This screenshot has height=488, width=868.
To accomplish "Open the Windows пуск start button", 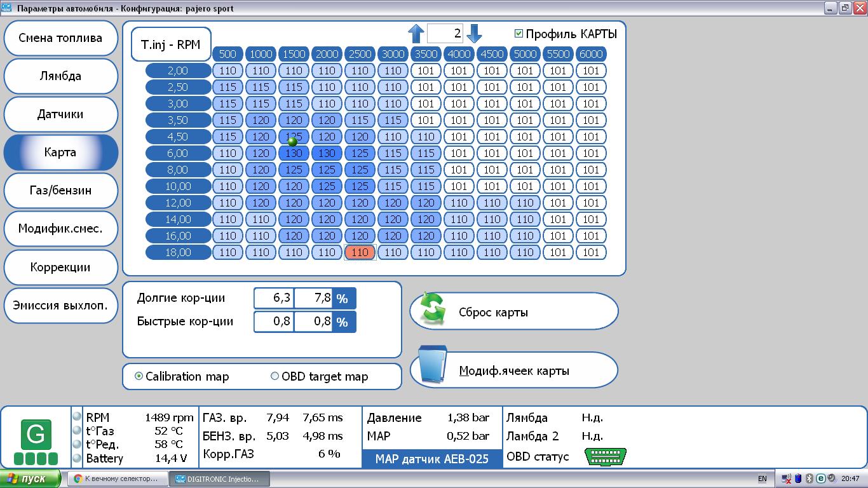I will (31, 478).
